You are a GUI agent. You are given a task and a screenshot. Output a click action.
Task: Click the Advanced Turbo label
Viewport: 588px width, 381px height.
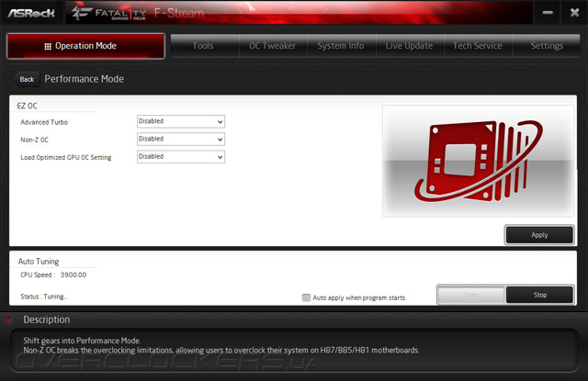pyautogui.click(x=44, y=122)
